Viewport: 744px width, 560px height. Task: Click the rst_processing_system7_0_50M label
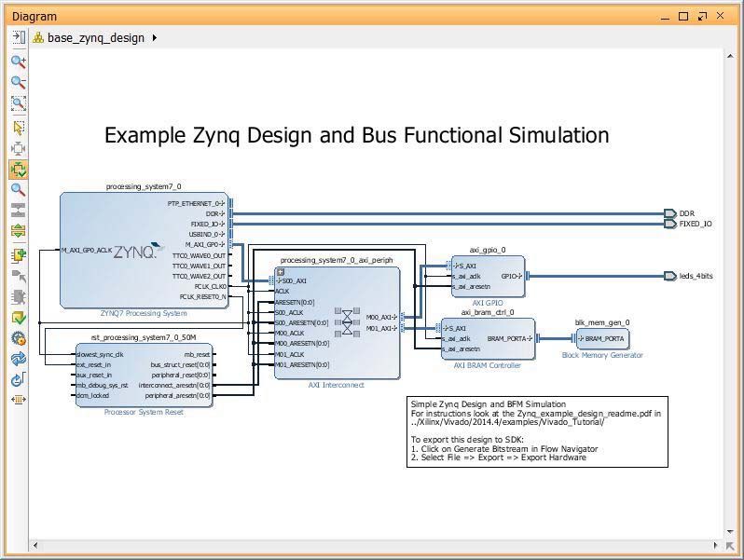point(144,337)
